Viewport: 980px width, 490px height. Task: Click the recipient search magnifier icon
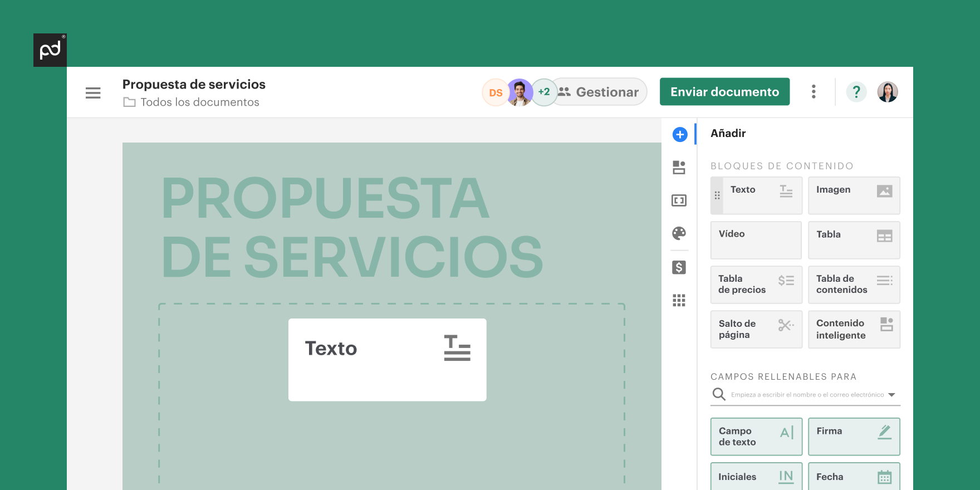[x=719, y=394]
